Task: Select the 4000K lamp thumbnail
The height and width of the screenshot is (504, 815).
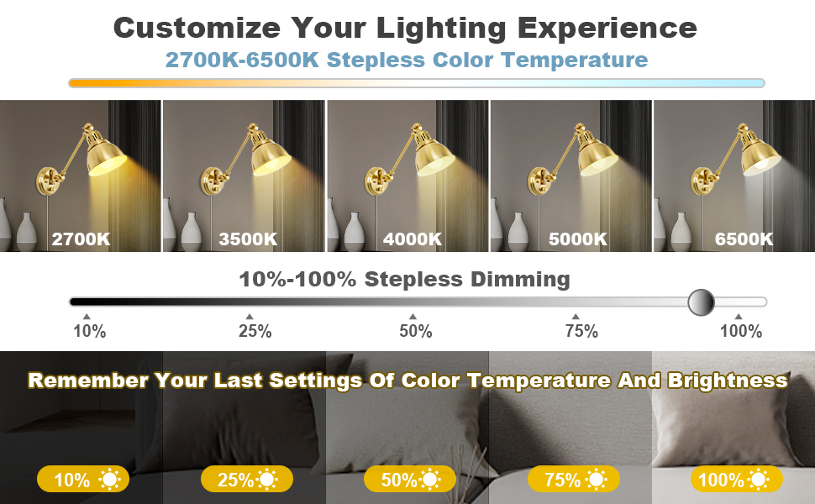Action: (407, 176)
